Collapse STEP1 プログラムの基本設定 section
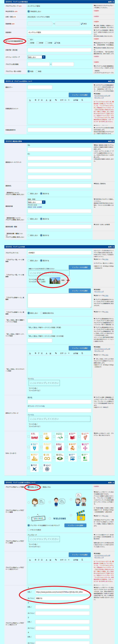118x644 pixels. point(111,2)
